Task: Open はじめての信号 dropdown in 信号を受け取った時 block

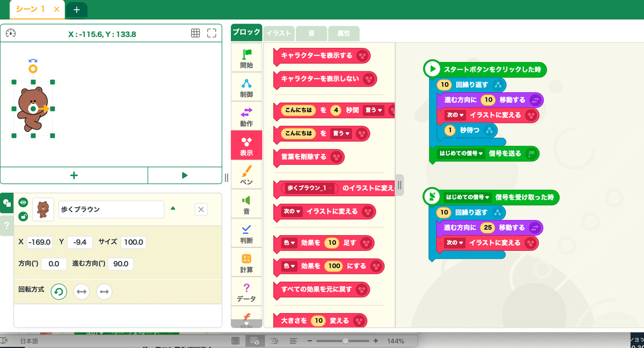Action: point(468,197)
